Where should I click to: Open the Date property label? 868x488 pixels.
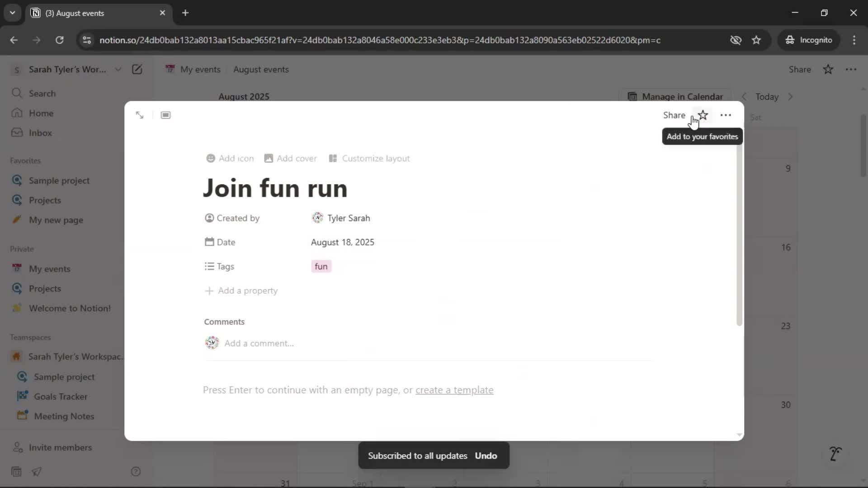pyautogui.click(x=220, y=242)
